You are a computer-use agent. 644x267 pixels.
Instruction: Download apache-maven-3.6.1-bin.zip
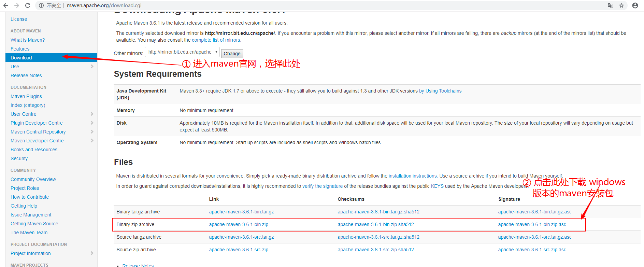click(239, 224)
